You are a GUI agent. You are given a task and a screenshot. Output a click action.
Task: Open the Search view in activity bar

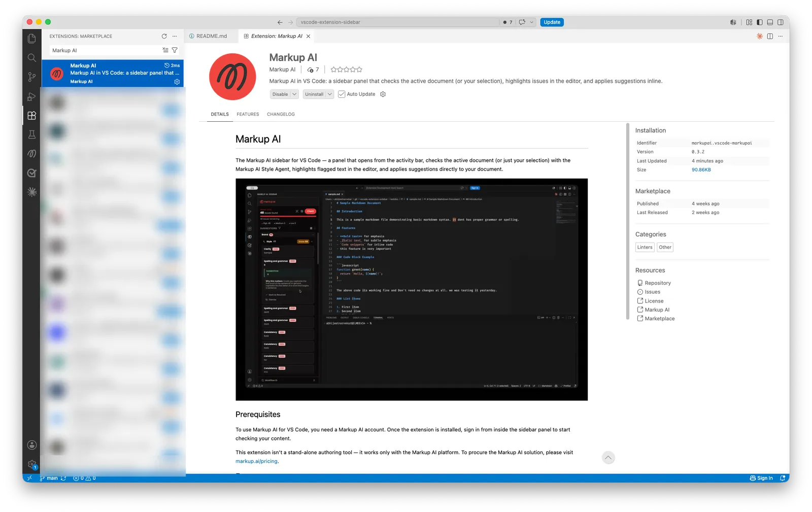(x=31, y=58)
